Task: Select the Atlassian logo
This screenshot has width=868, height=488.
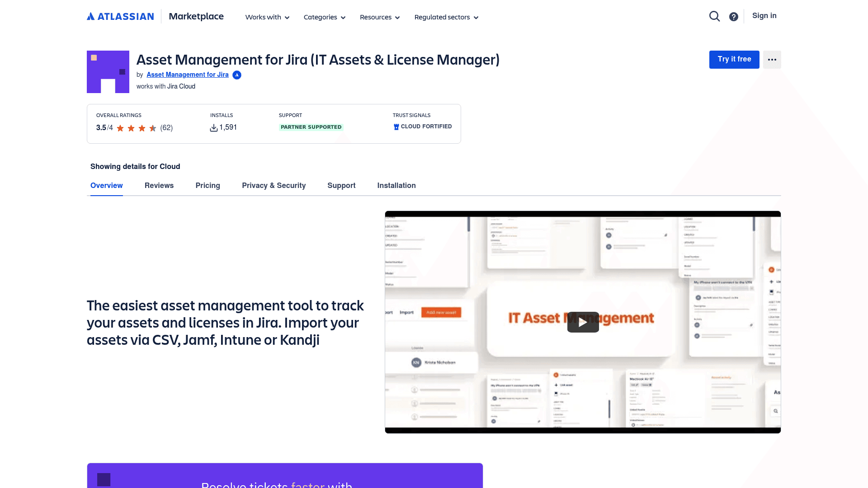Action: point(120,16)
